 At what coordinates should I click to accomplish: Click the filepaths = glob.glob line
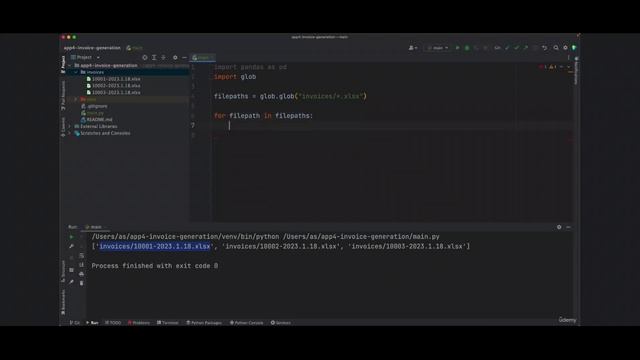[x=290, y=96]
